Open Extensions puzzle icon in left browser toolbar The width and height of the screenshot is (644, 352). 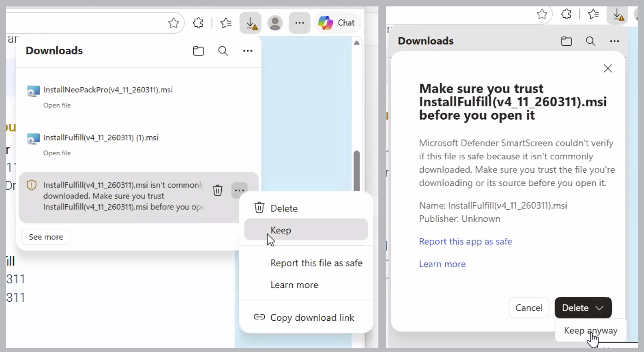pyautogui.click(x=198, y=23)
